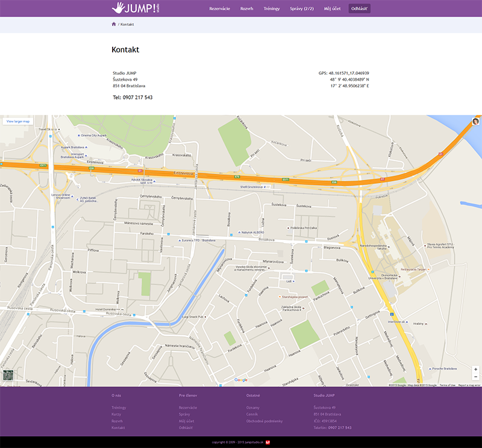Click Hotel Dominika map marker

tap(110, 309)
